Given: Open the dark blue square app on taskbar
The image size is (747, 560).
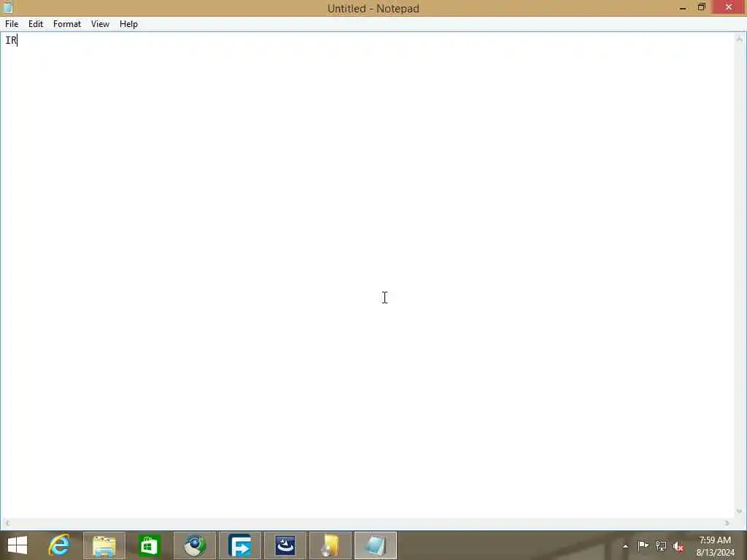Looking at the screenshot, I should (285, 545).
